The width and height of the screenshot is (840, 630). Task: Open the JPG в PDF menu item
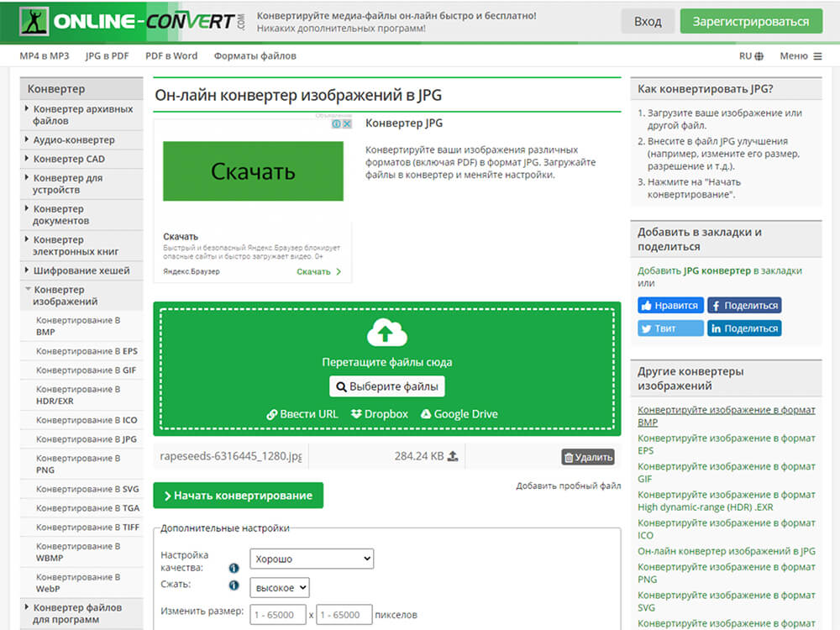107,55
